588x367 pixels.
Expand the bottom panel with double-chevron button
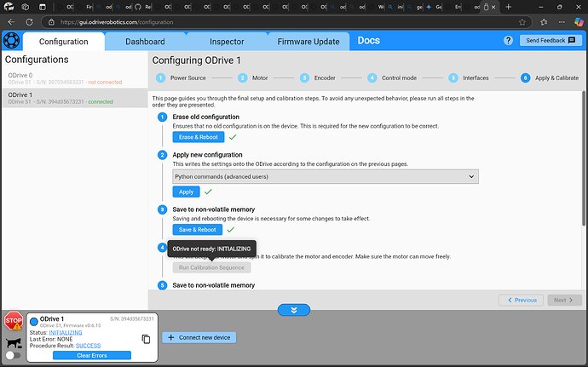pyautogui.click(x=294, y=310)
